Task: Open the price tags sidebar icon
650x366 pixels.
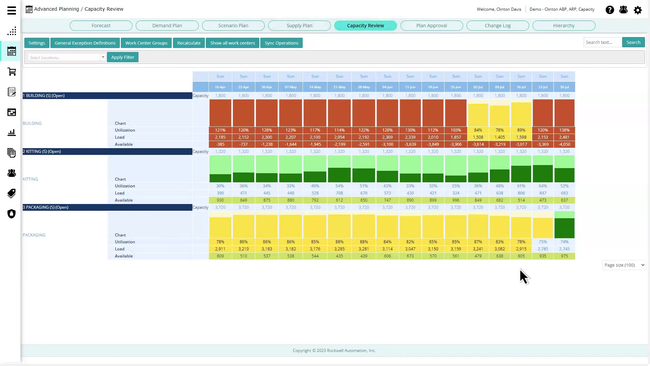Action: click(x=12, y=193)
